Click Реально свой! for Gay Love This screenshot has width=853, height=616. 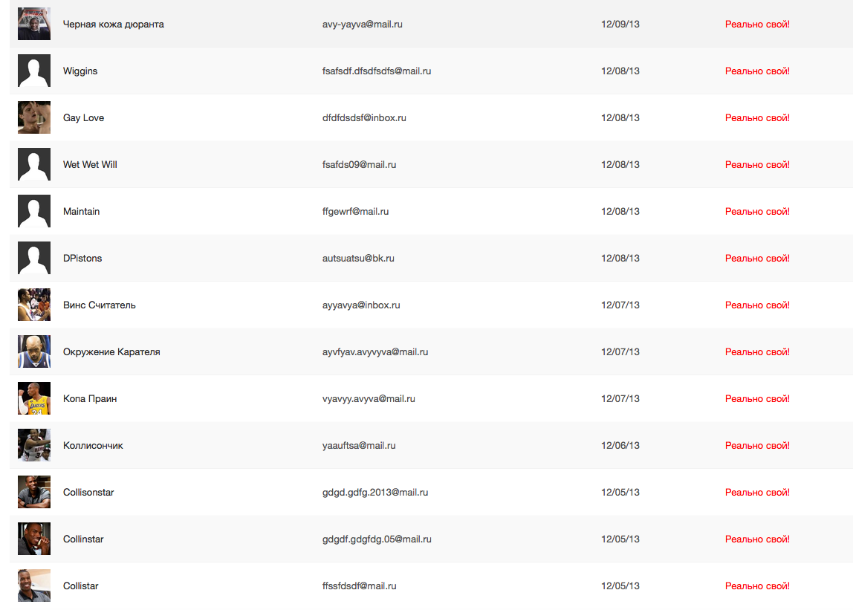[757, 117]
